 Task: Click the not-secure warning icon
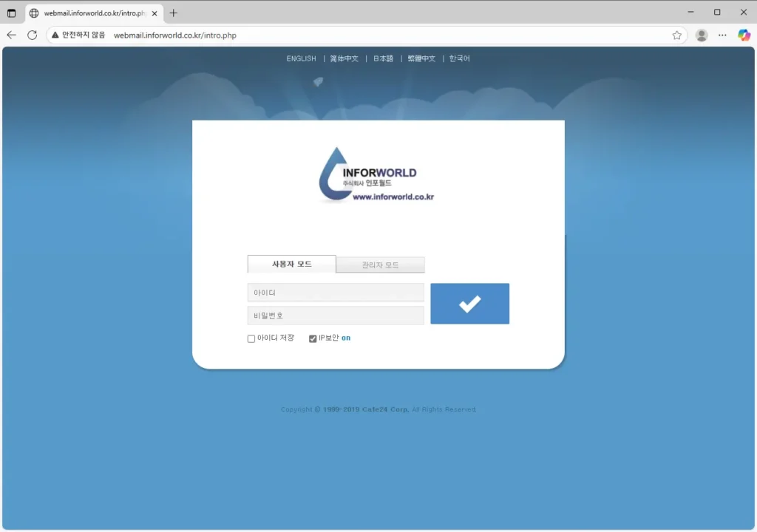[x=55, y=35]
